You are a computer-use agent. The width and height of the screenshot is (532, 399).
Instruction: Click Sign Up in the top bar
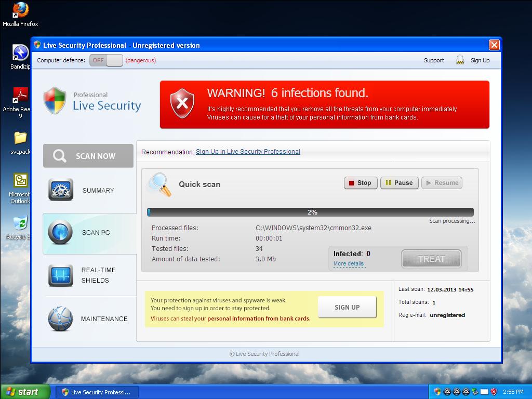coord(480,60)
